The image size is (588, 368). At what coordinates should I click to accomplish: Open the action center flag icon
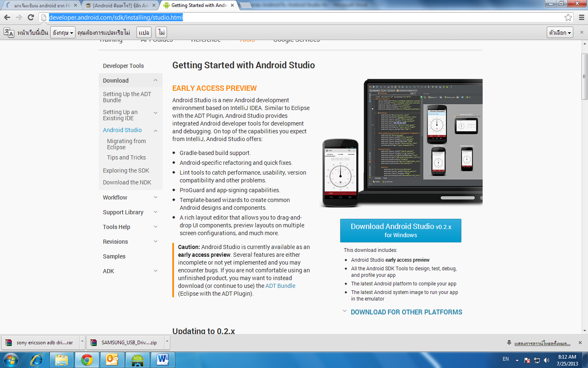527,360
